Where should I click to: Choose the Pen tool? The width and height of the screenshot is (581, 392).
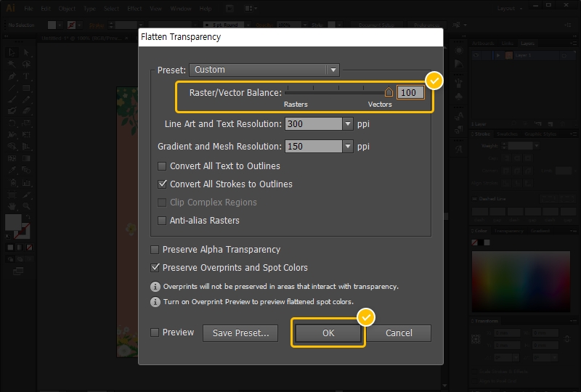[x=12, y=76]
